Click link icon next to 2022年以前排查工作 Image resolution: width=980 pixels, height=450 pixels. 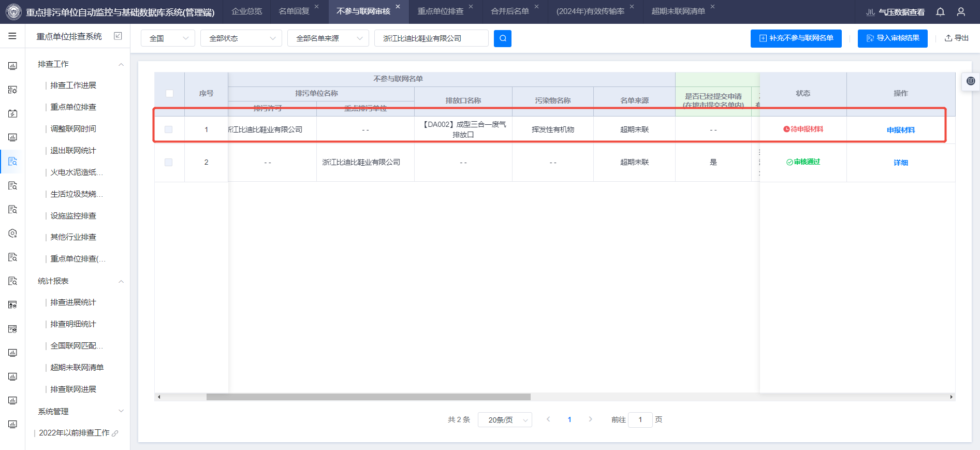[115, 433]
